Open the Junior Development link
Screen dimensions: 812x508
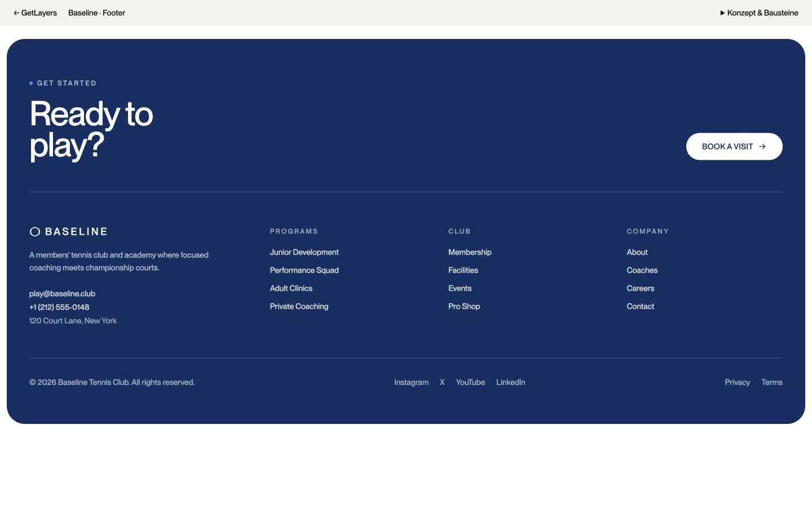(304, 252)
